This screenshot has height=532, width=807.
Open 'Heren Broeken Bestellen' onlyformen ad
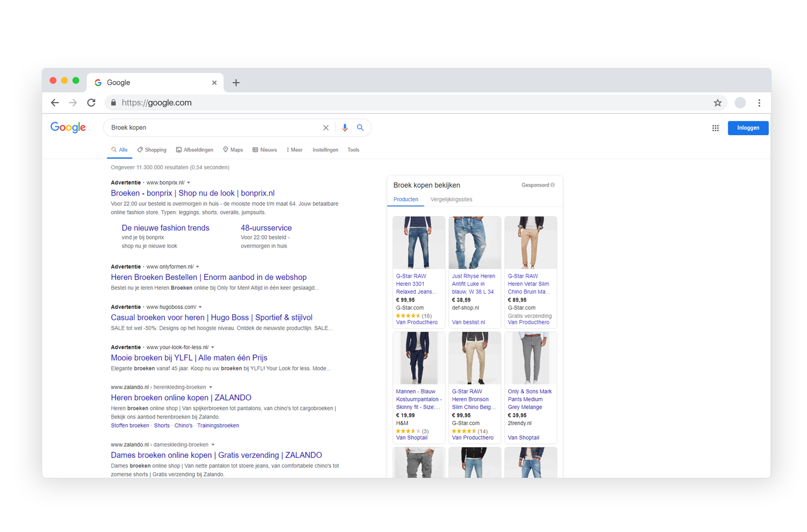(x=209, y=277)
